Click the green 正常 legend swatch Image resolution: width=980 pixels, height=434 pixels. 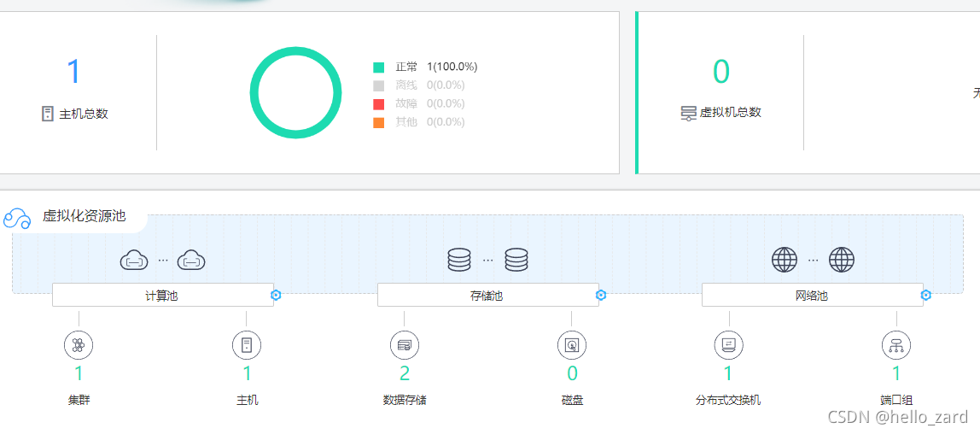[378, 67]
